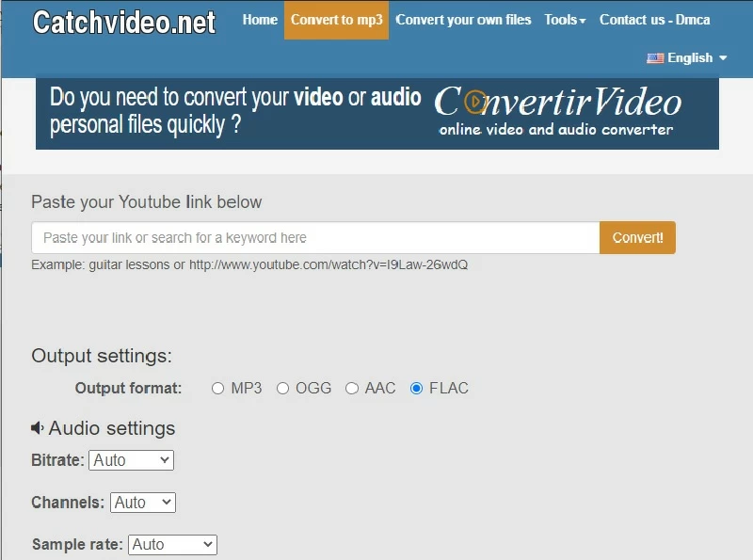The height and width of the screenshot is (560, 753).
Task: Click the speaker icon beside Audio settings
Action: (38, 428)
